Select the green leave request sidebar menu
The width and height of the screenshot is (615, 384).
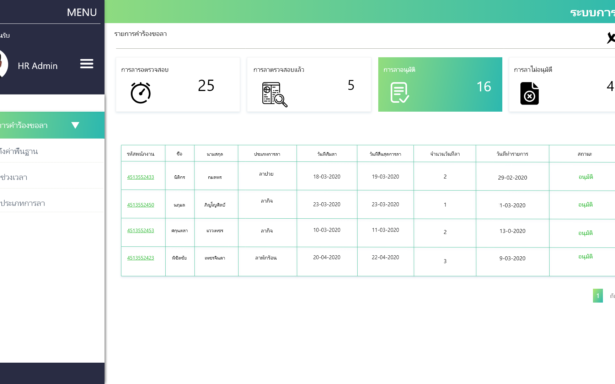52,125
